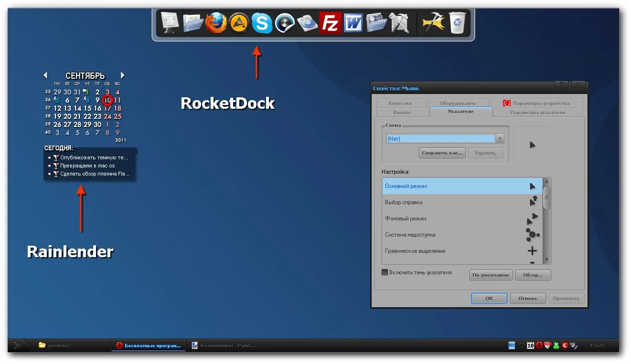Screen dimensions: 631x364
Task: Enable Включить тень указателя checkbox
Action: click(385, 272)
